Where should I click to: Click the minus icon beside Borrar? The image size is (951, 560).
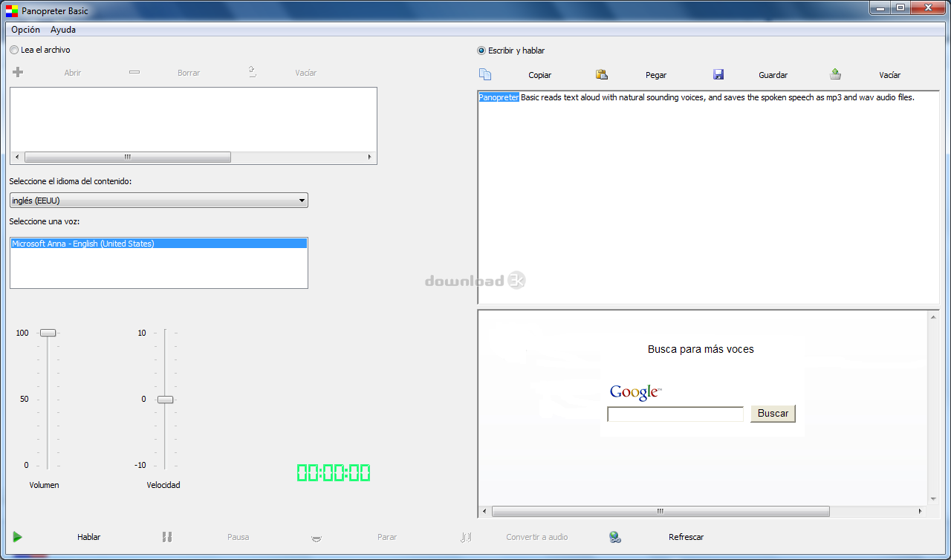click(x=134, y=73)
